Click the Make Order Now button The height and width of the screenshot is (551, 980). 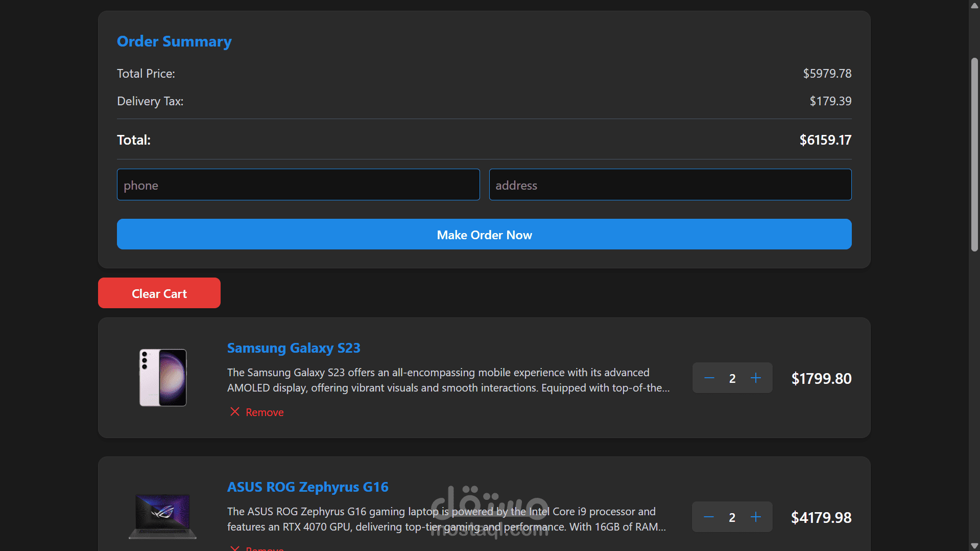[x=484, y=234]
